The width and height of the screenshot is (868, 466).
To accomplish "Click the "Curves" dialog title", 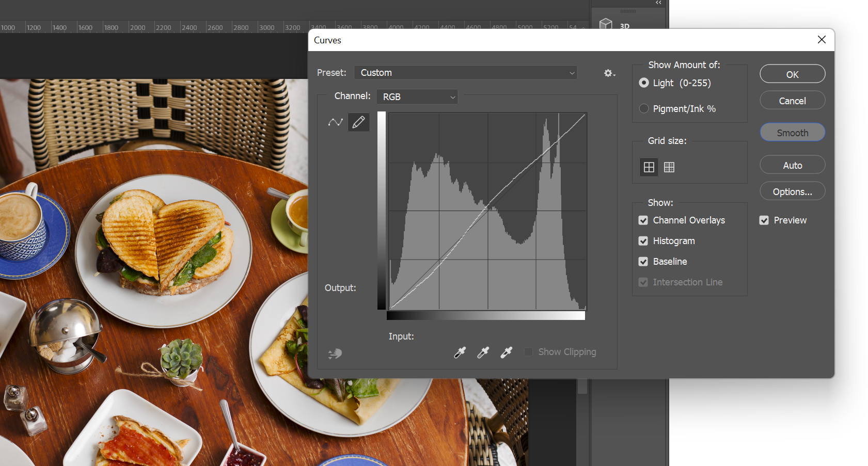I will (327, 40).
